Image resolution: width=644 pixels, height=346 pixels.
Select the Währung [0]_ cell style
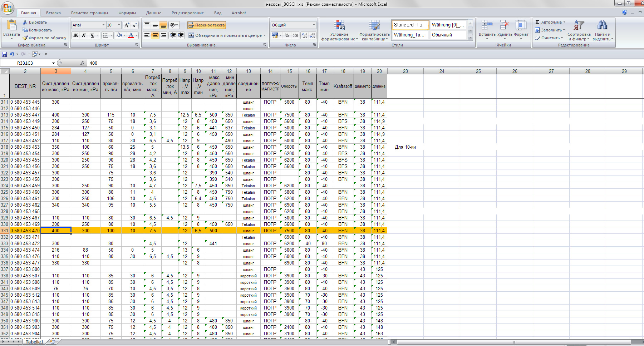pyautogui.click(x=448, y=25)
